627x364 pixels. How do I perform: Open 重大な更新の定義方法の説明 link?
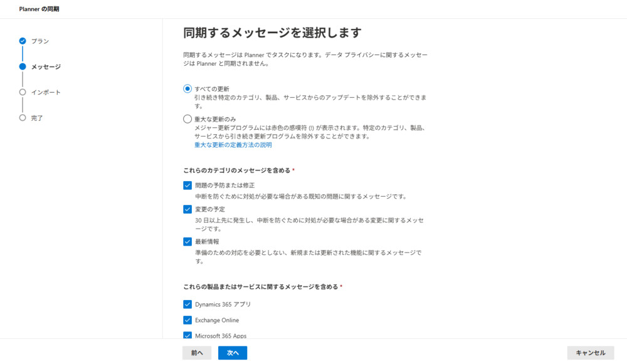point(233,145)
